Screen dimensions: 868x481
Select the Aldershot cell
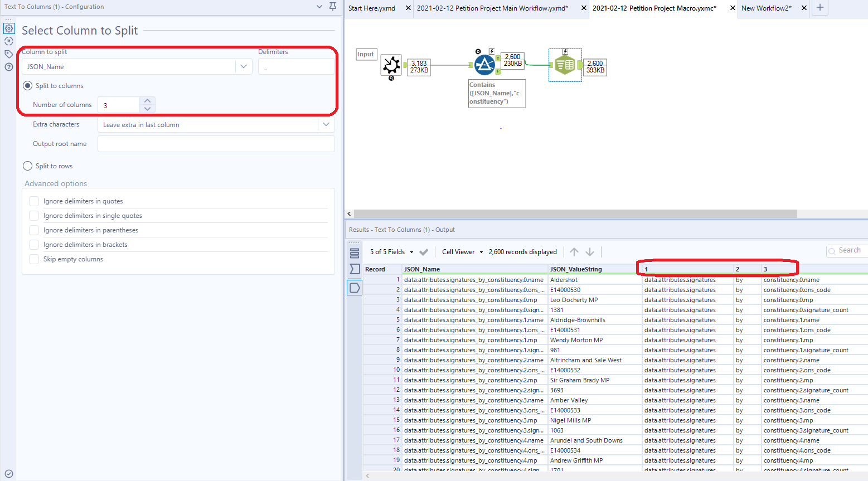click(595, 280)
